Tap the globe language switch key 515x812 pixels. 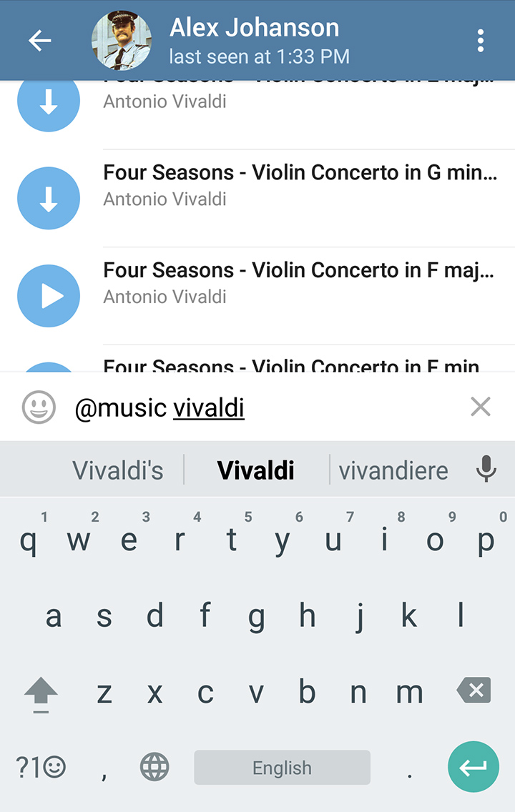(154, 768)
